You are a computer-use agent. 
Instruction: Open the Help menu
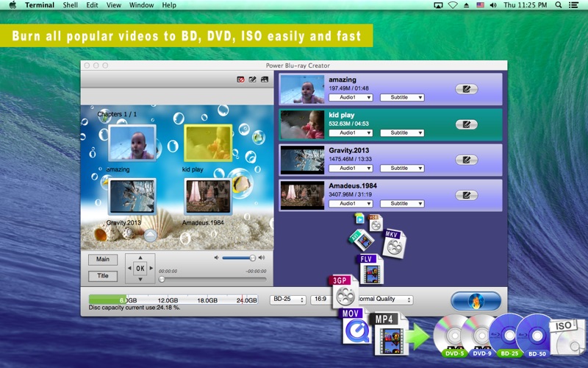[x=169, y=5]
